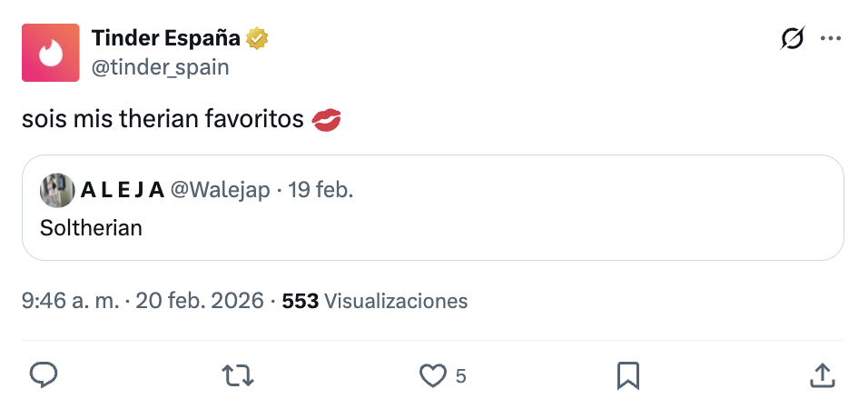Open the Tinder España display name

coord(166,39)
